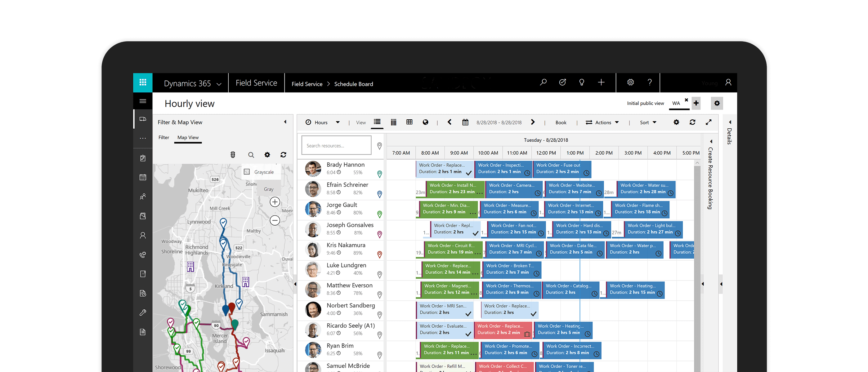Switch to the Map View tab
The width and height of the screenshot is (868, 372).
click(188, 137)
